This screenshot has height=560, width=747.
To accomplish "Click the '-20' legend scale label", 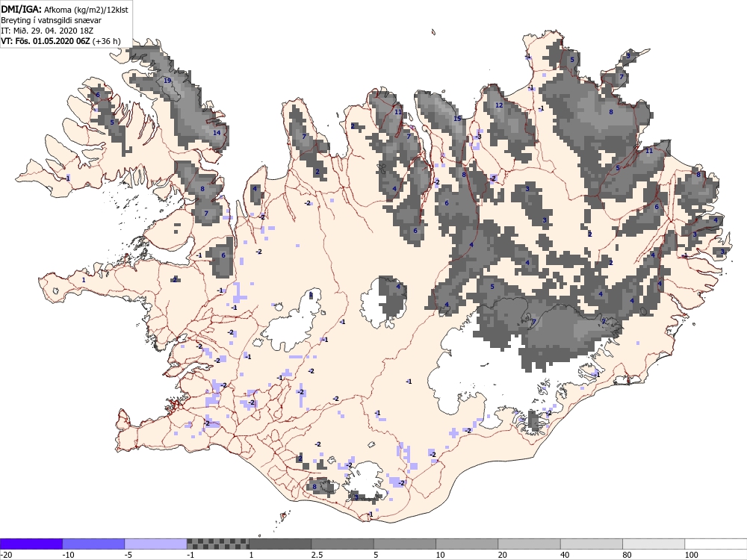I will coord(6,555).
